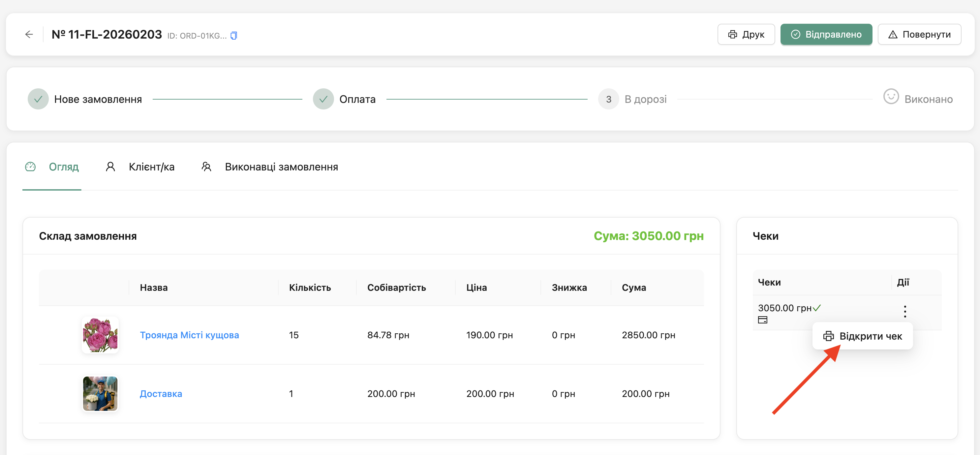
Task: Click the payment card icon under receipt
Action: click(762, 320)
